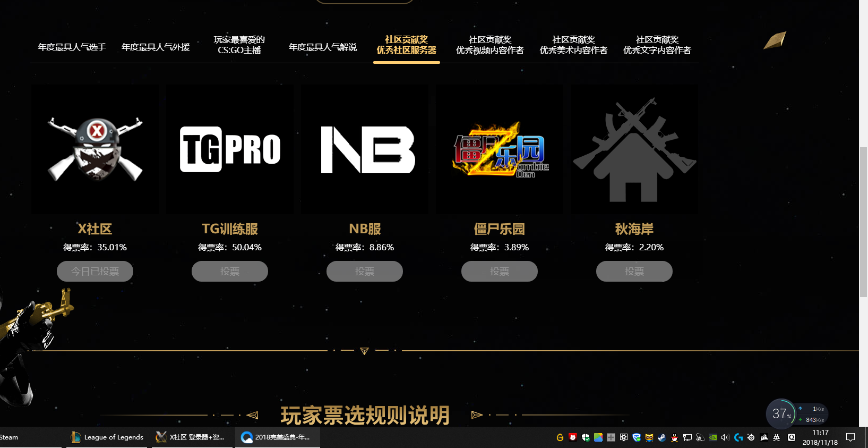The width and height of the screenshot is (868, 448).
Task: Click the 今日已投票 button under X社区
Action: [95, 271]
